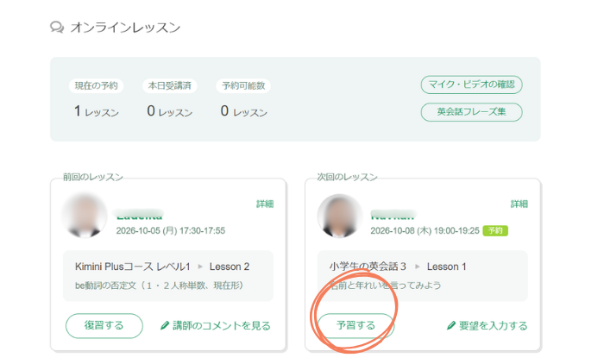This screenshot has height=364, width=604.
Task: Click the "0 レッスン" count under 予約可能数
Action: [244, 111]
